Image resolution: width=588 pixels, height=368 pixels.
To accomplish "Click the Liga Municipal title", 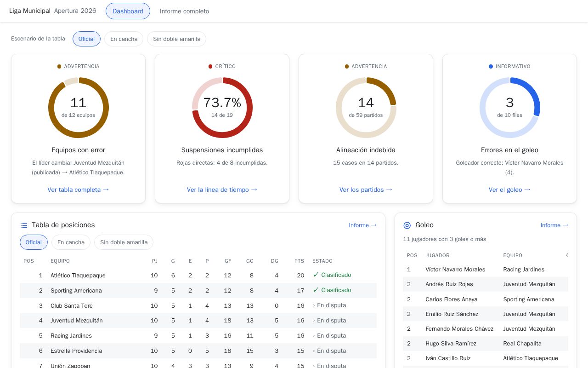I will point(30,11).
